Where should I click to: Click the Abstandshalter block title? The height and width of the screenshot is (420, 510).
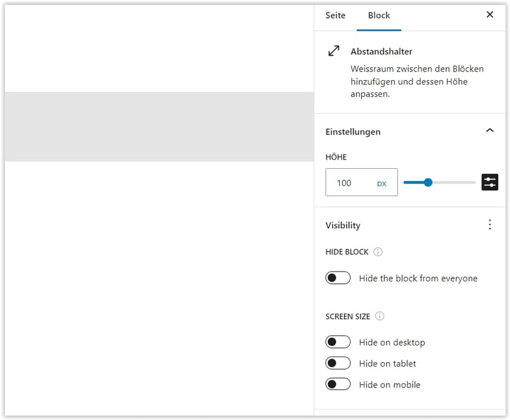[381, 51]
